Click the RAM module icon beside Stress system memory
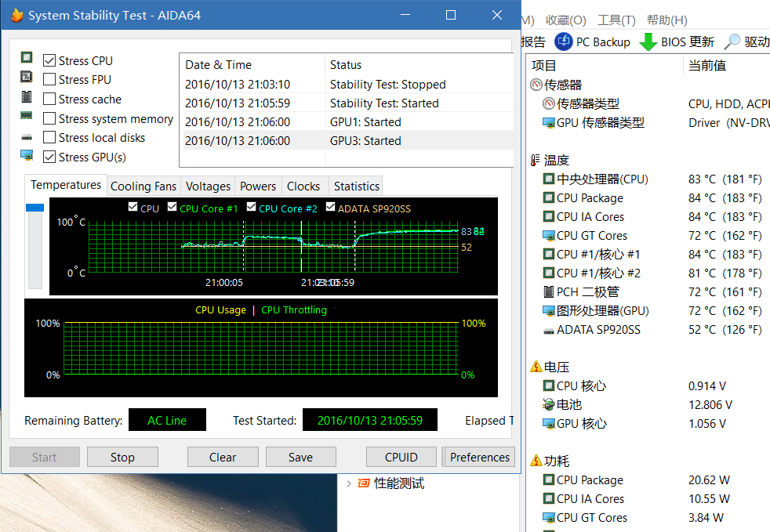770x532 pixels. tap(26, 116)
